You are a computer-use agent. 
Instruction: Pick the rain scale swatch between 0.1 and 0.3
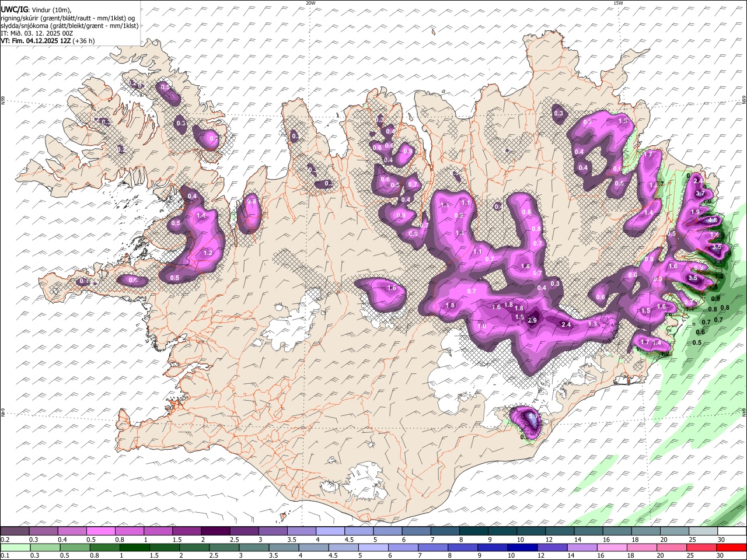tap(15, 547)
